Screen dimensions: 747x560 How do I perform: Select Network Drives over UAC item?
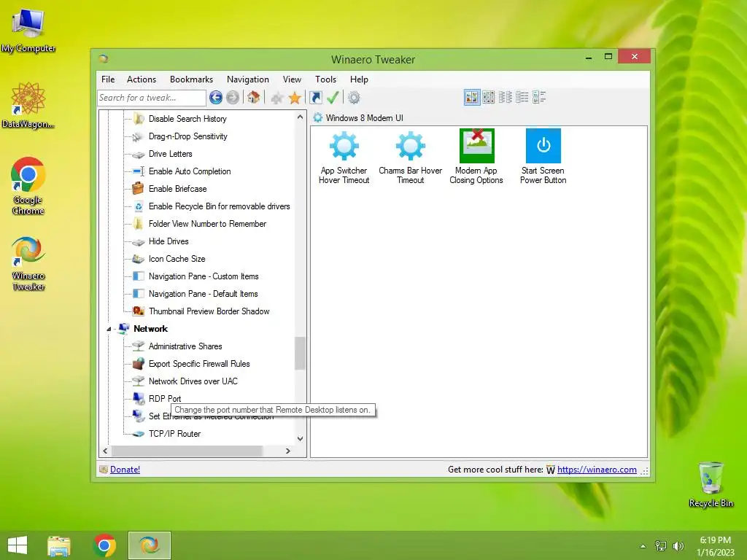coord(193,381)
